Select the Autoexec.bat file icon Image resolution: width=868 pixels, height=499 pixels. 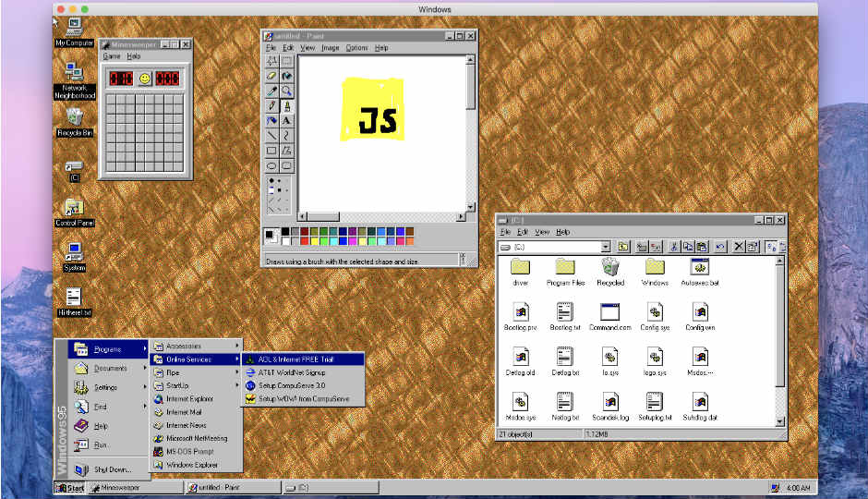click(700, 272)
